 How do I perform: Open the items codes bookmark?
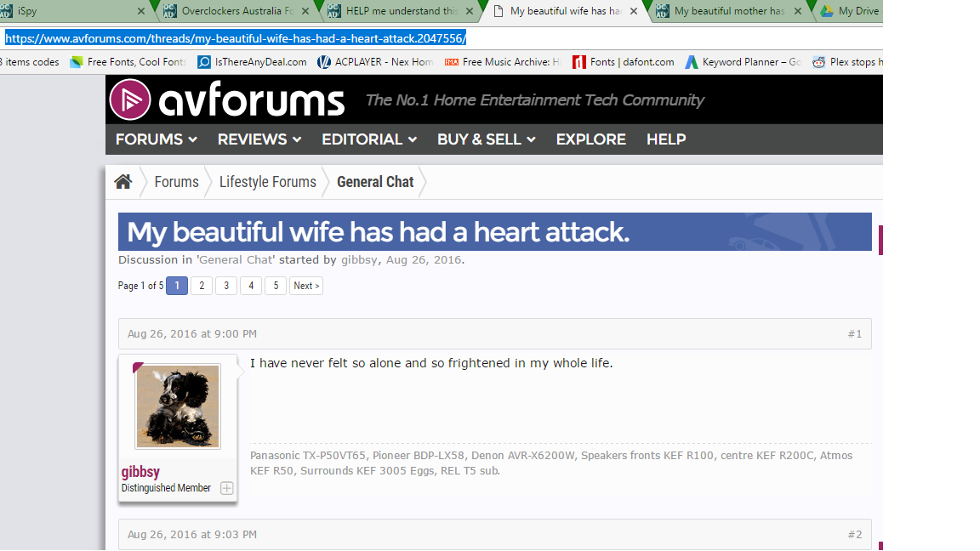30,62
